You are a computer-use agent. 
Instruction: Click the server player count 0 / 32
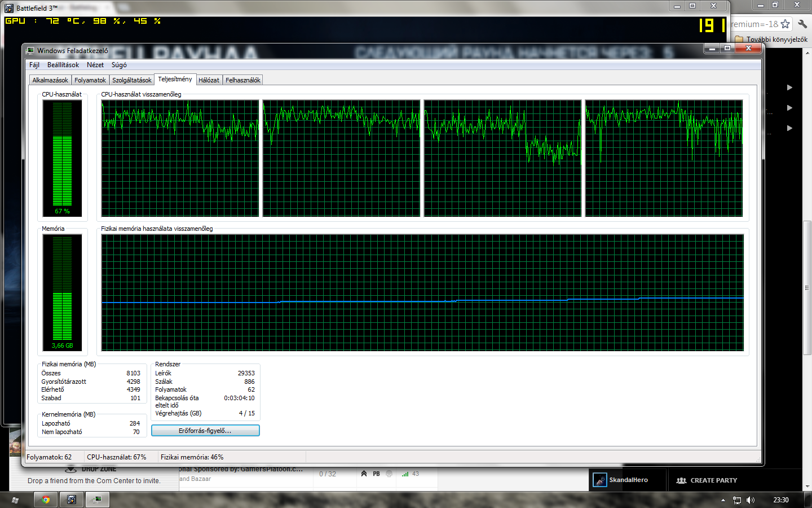click(328, 474)
